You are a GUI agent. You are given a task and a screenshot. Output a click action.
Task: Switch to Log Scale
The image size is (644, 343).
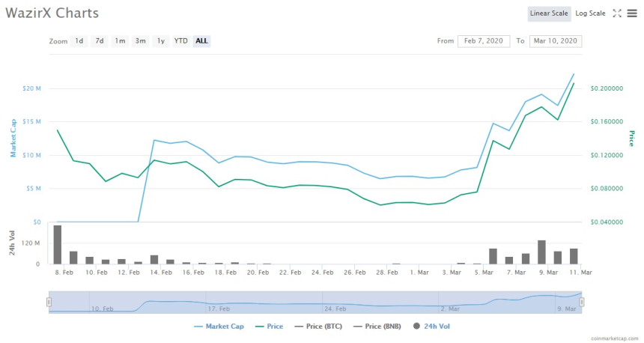pos(590,13)
